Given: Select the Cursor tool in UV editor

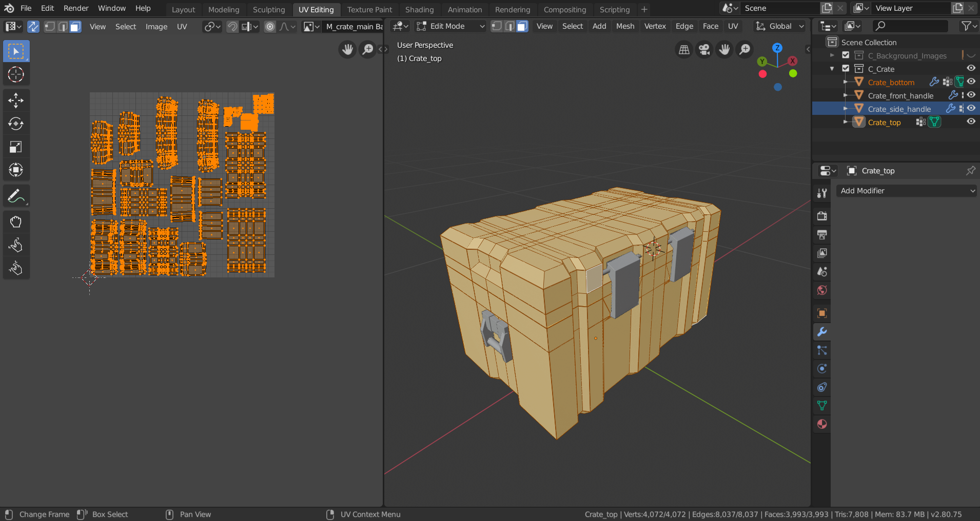Looking at the screenshot, I should click(x=16, y=75).
